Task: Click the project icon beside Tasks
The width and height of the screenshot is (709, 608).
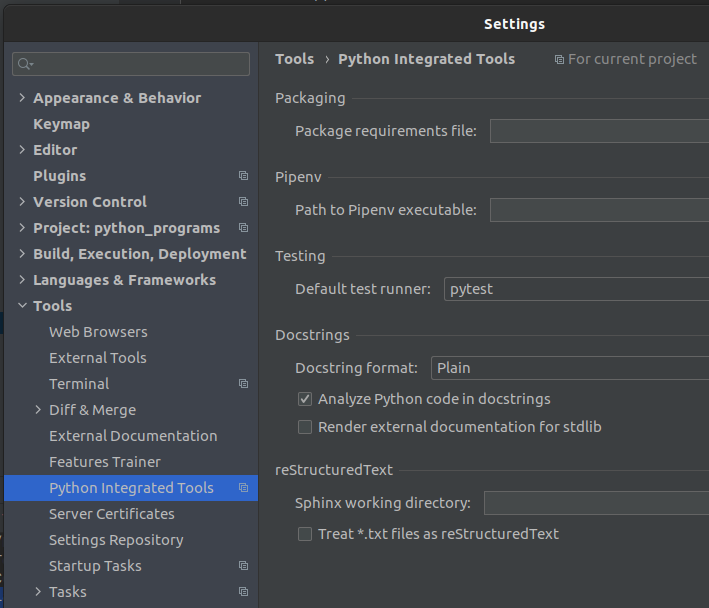Action: coord(243,592)
